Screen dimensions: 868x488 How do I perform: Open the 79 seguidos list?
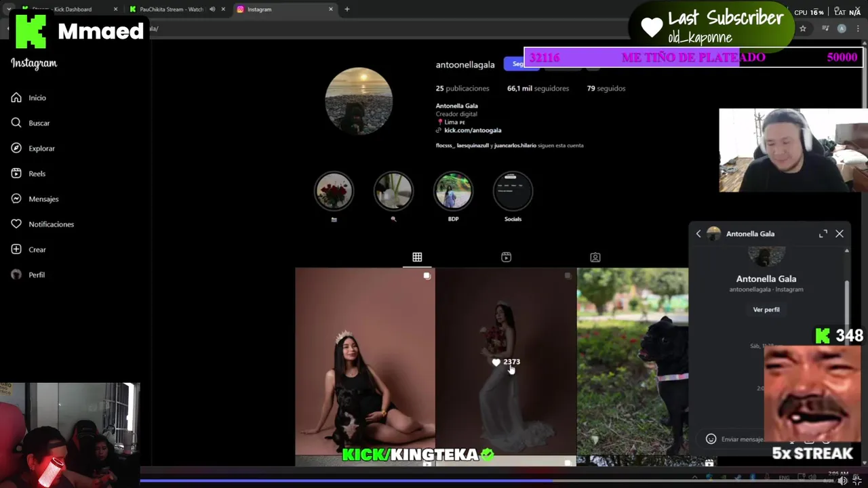click(606, 88)
